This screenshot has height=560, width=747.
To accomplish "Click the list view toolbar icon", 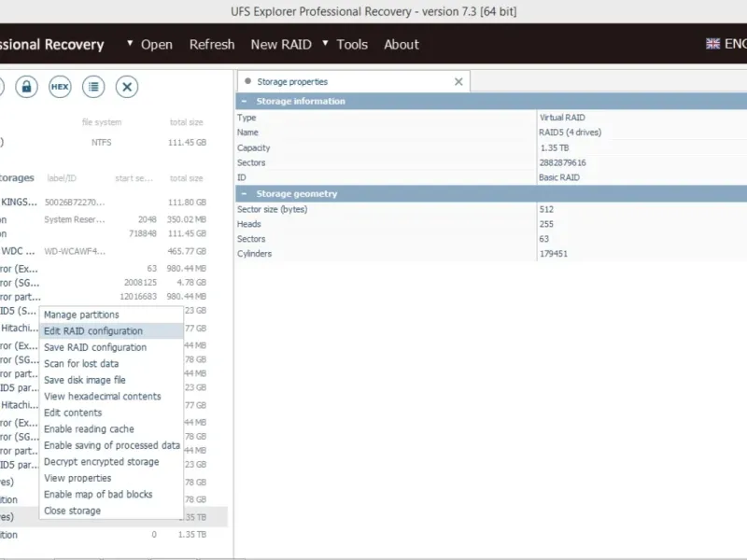I will point(93,87).
